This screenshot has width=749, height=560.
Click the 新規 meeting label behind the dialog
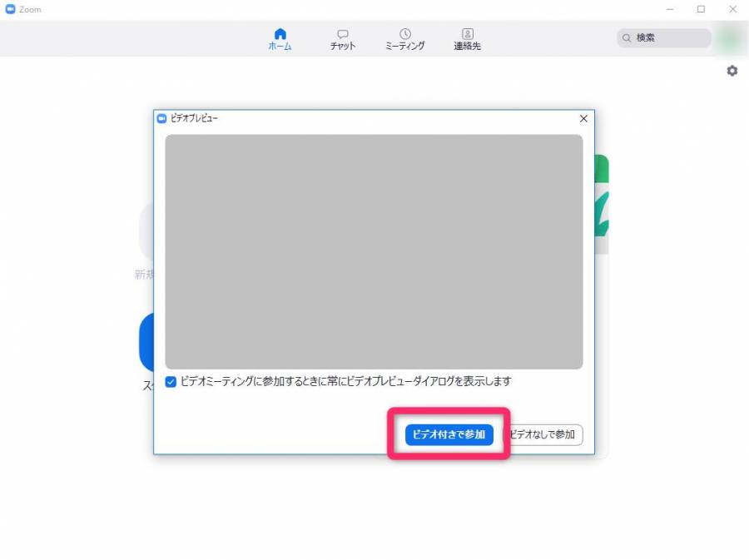(144, 275)
